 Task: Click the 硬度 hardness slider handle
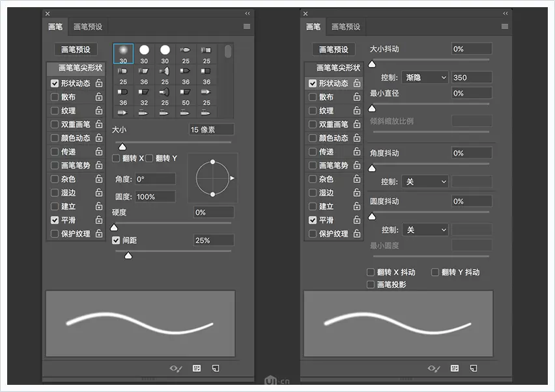pos(114,227)
